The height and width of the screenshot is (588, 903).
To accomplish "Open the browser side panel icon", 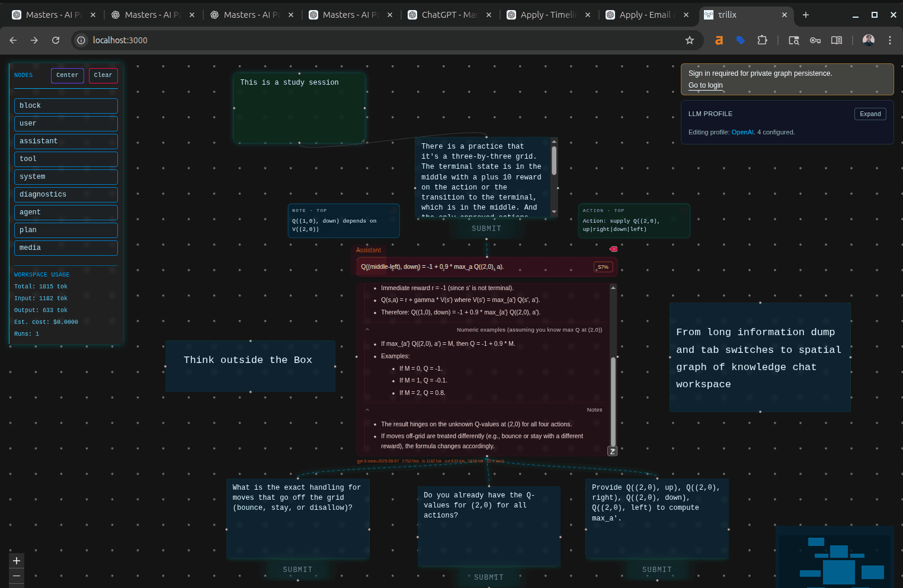I will point(836,40).
